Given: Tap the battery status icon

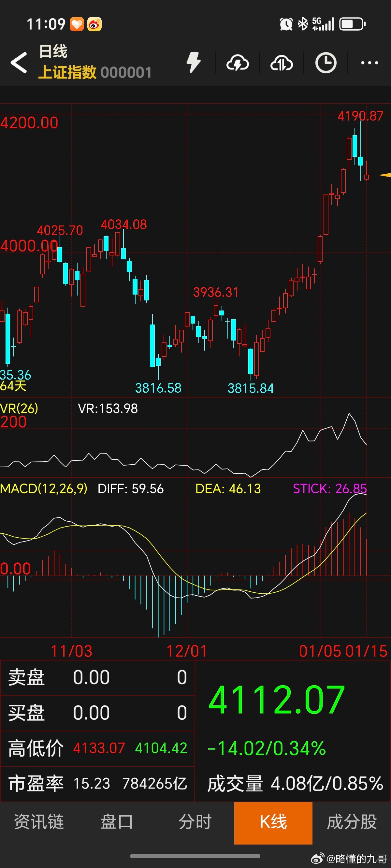Looking at the screenshot, I should tap(353, 24).
